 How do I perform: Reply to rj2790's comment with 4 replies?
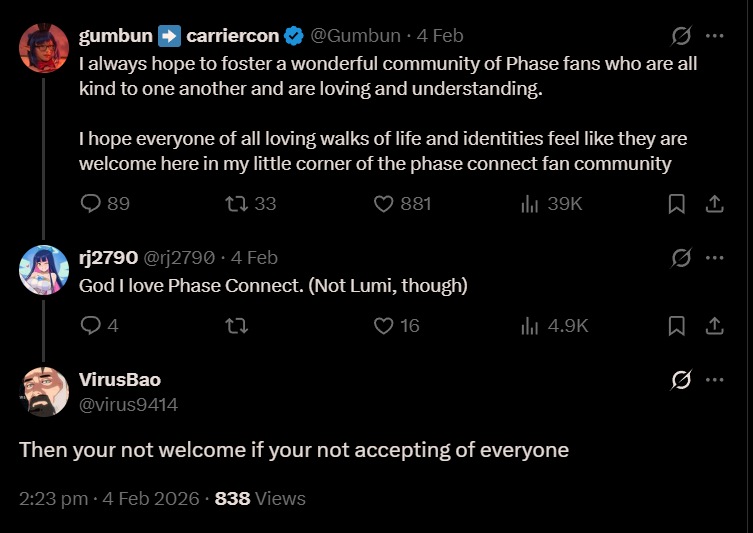[91, 326]
